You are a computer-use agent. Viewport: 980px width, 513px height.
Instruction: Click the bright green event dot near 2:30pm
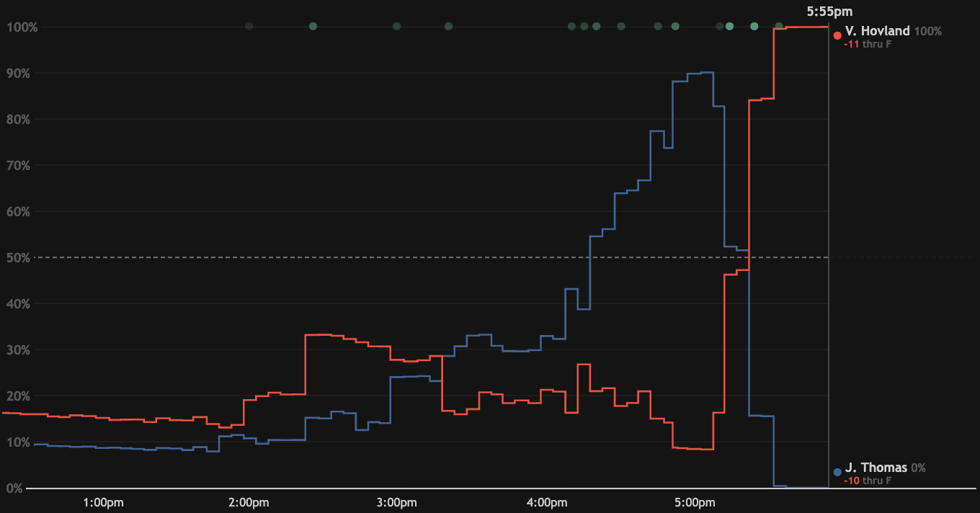313,27
